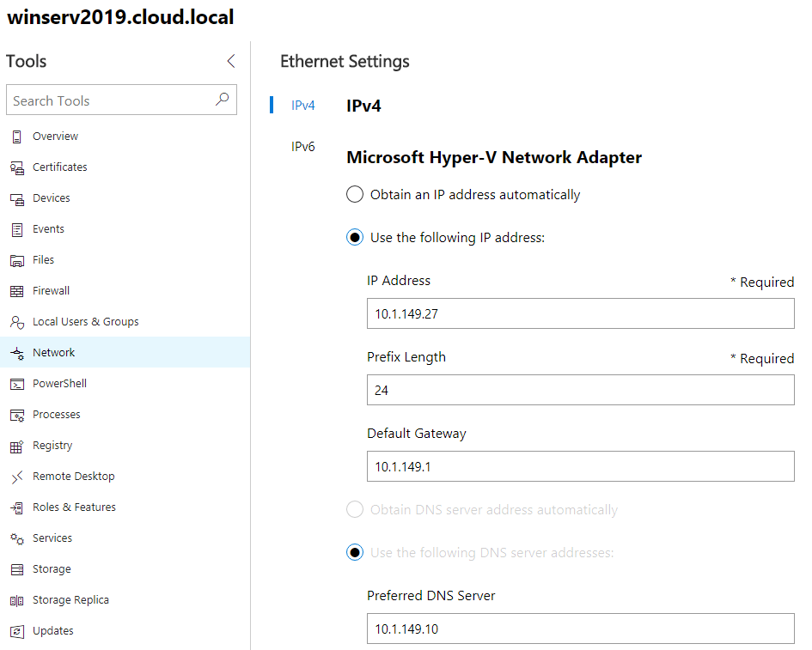Switch to the IPv4 tab
812x650 pixels.
coord(302,106)
